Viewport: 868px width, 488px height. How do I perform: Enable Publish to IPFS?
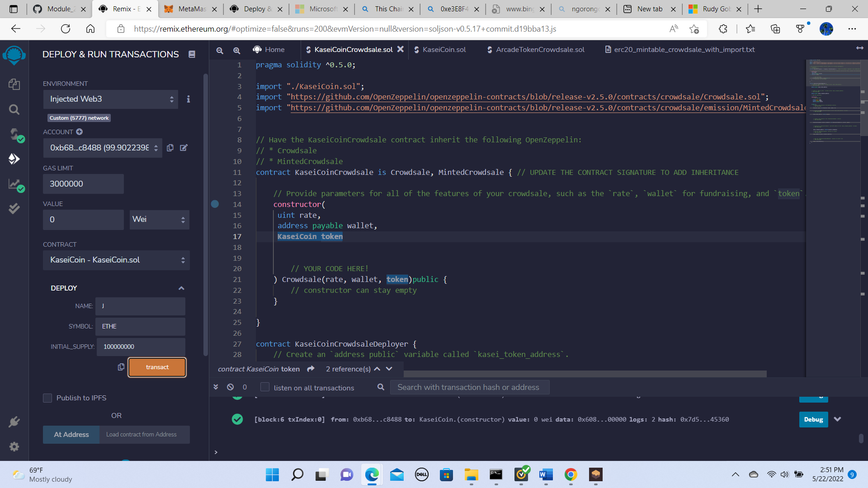[47, 398]
